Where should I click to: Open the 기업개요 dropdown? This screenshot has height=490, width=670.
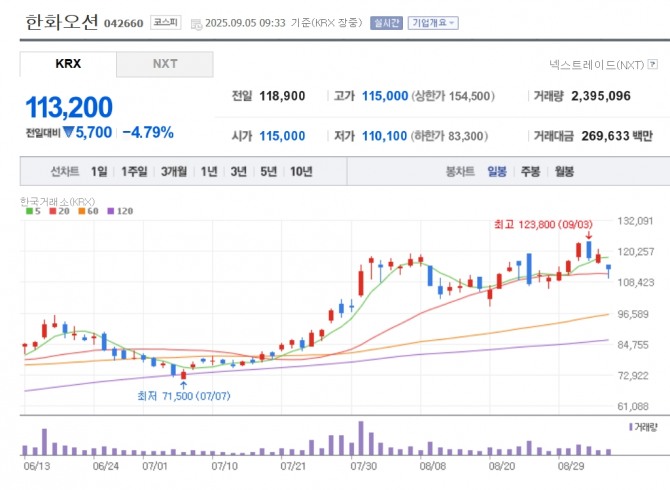point(432,22)
